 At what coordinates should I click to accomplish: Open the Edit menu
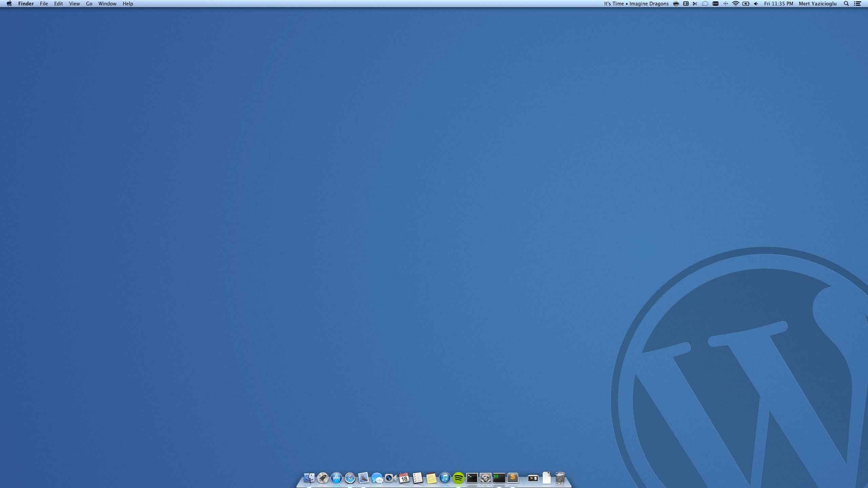click(x=58, y=4)
